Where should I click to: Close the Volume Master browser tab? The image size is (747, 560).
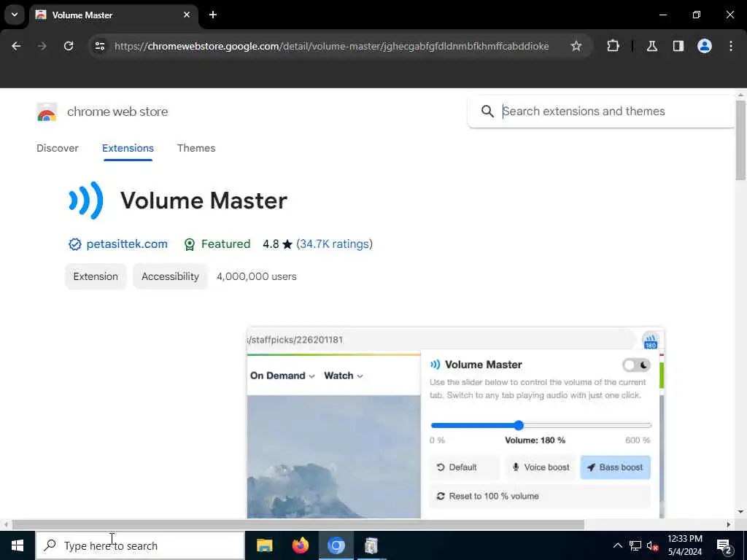[x=187, y=15]
